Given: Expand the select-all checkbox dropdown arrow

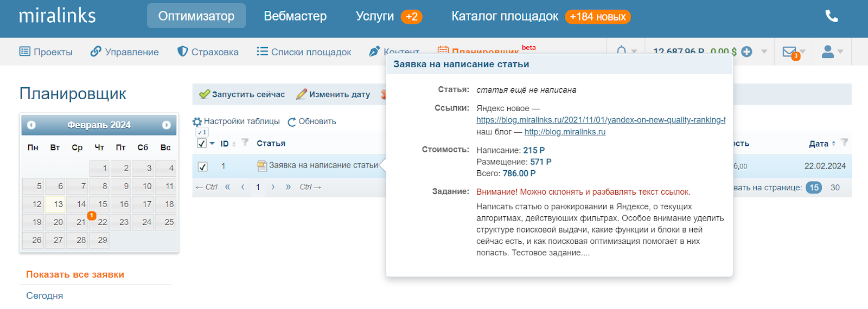Looking at the screenshot, I should coord(212,144).
